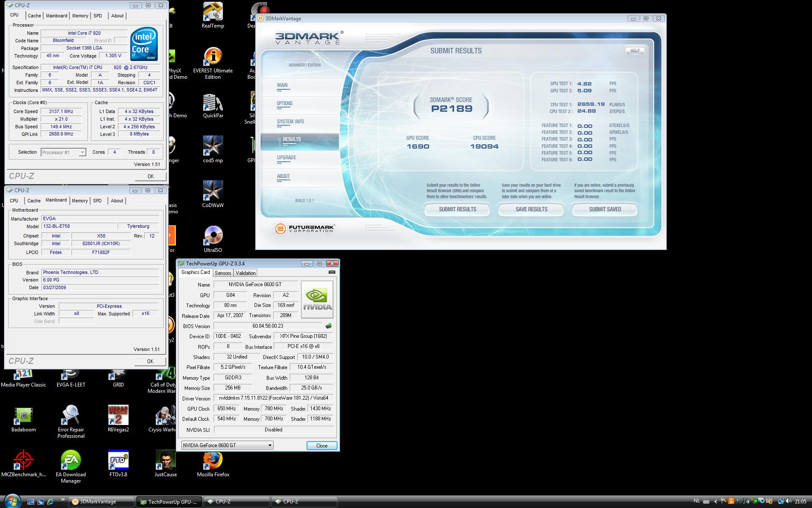
Task: Open UPGRADE section in 3DMark Vantage
Action: pyautogui.click(x=286, y=157)
